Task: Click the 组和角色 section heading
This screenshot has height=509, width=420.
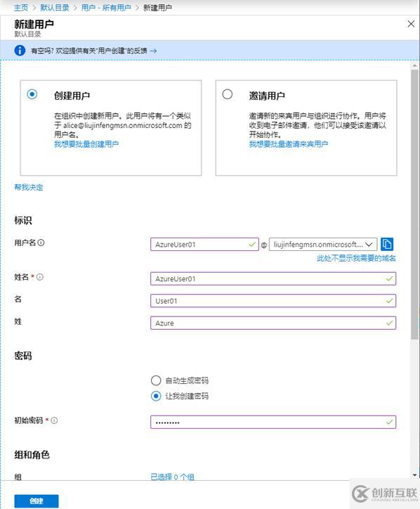Action: [x=32, y=455]
